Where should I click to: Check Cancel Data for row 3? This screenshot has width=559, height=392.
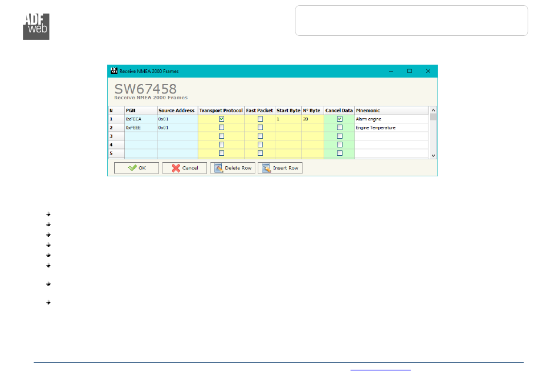(340, 136)
